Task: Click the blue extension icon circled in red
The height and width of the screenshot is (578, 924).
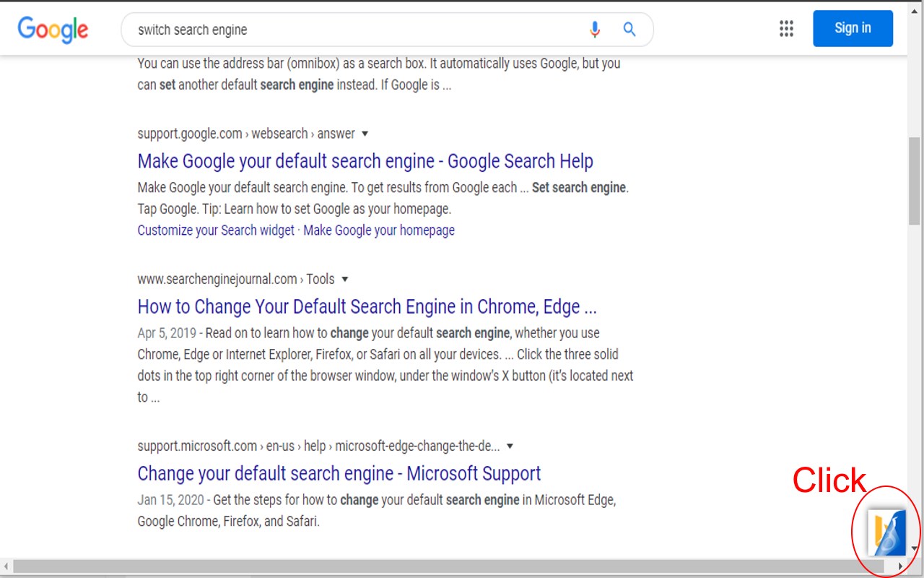Action: point(886,532)
